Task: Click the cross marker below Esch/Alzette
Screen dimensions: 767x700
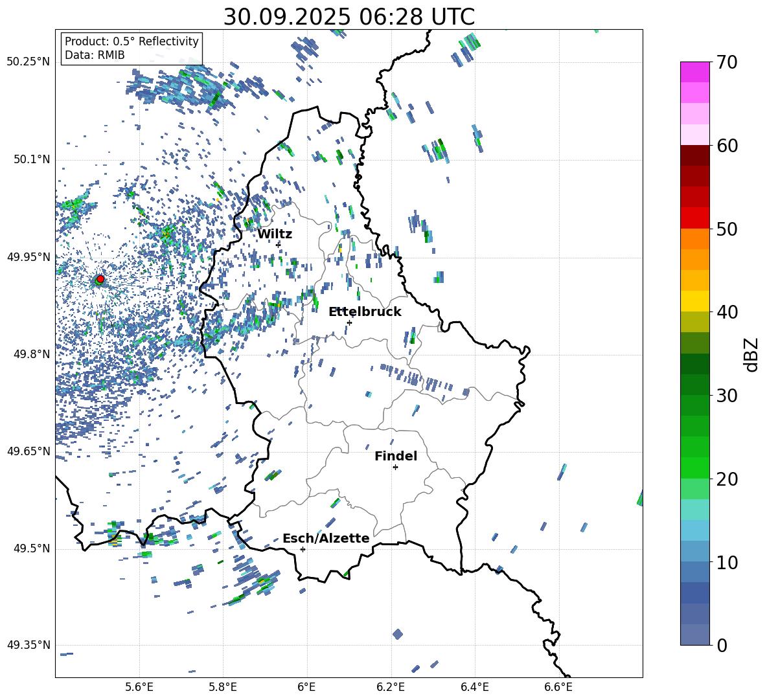Action: [x=303, y=549]
